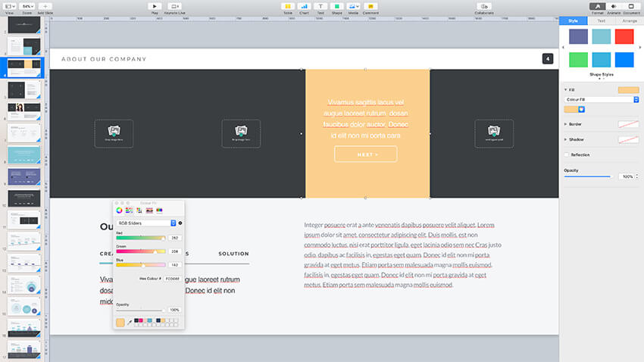Open the Chart insert menu
Image resolution: width=644 pixels, height=362 pixels.
click(x=304, y=6)
